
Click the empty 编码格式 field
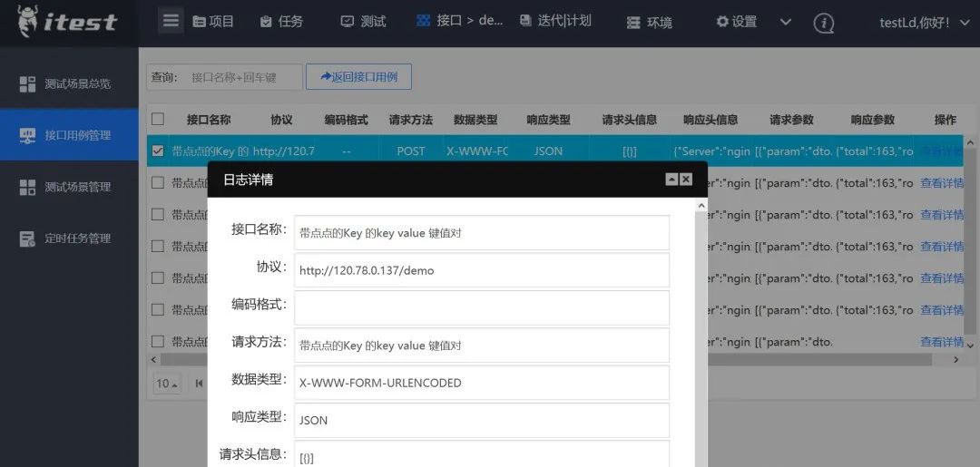[x=482, y=307]
